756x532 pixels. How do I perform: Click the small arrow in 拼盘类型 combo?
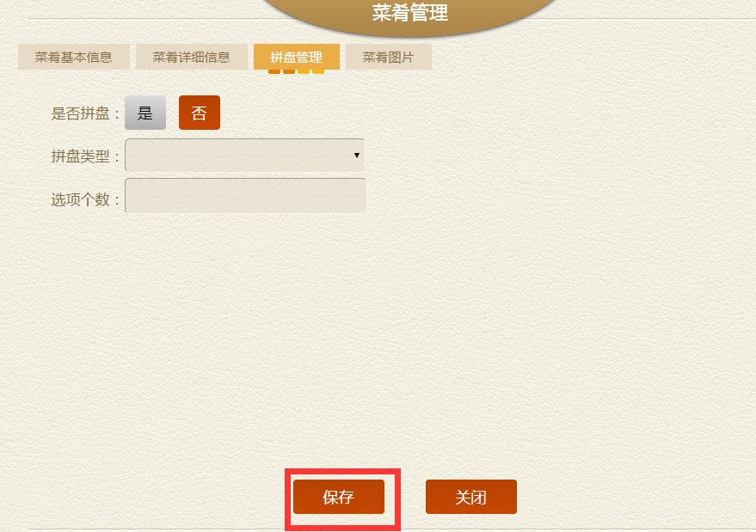coord(357,156)
